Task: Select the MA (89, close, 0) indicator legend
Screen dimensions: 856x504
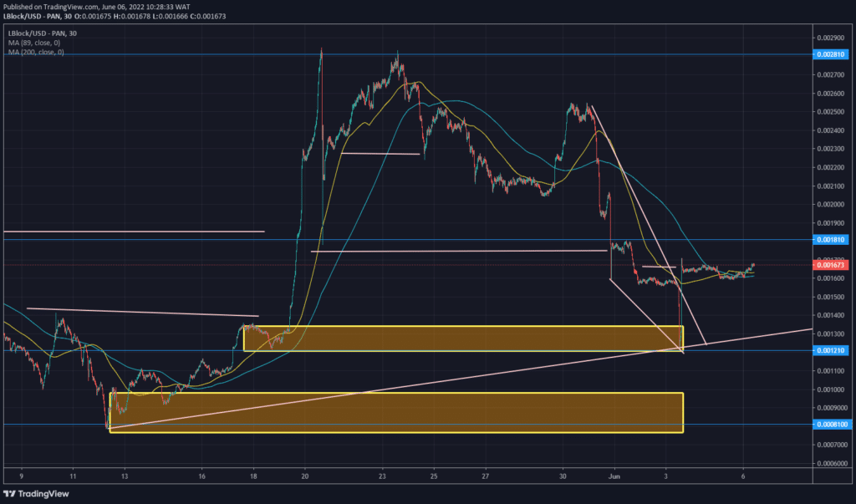Action: 34,43
